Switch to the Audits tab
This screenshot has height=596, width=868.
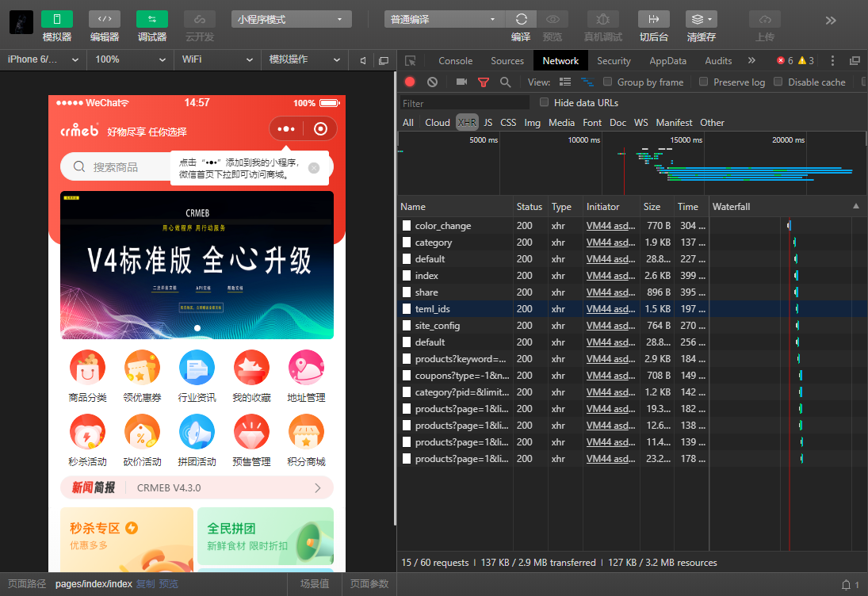click(718, 61)
